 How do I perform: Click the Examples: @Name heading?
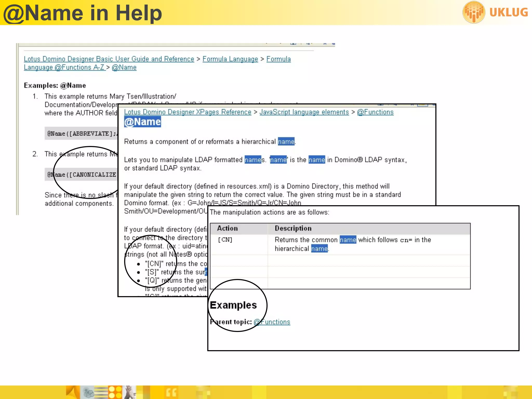pyautogui.click(x=55, y=86)
